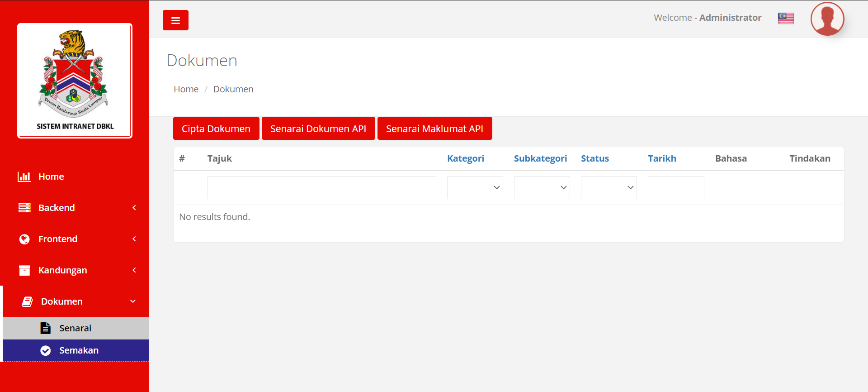The height and width of the screenshot is (392, 868).
Task: Open the Status filter dropdown
Action: (x=609, y=187)
